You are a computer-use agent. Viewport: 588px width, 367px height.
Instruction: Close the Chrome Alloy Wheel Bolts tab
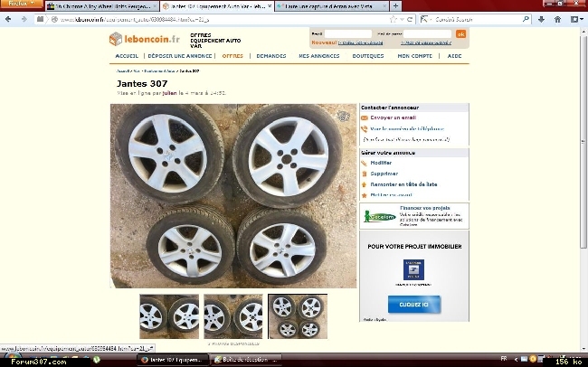click(155, 6)
